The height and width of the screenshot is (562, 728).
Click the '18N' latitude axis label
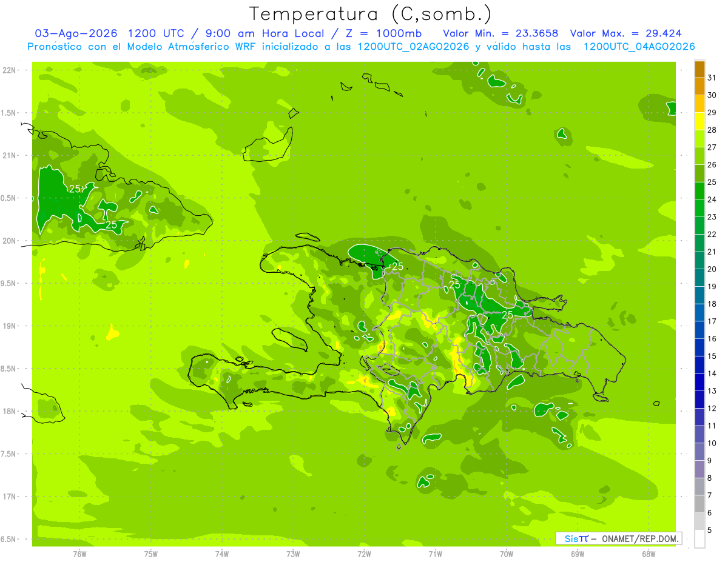tap(9, 412)
